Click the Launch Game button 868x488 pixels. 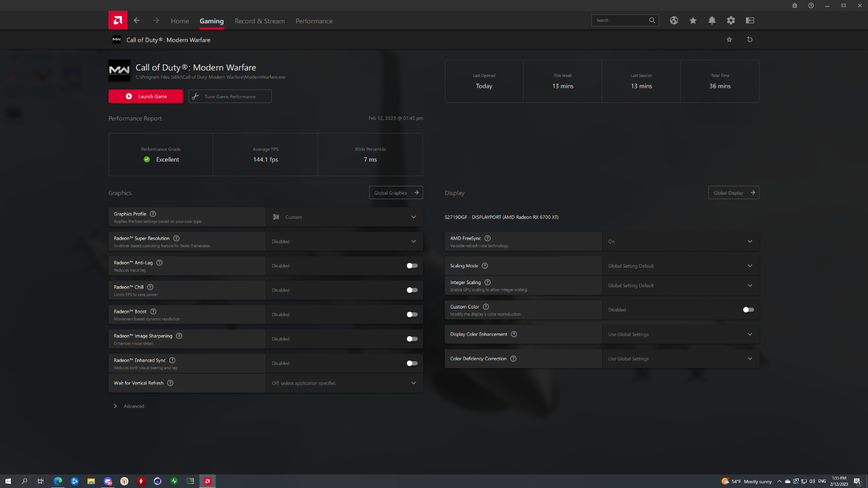(146, 97)
